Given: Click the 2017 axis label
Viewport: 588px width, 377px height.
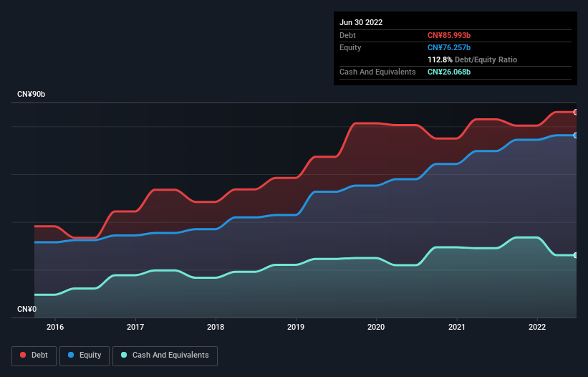Looking at the screenshot, I should tap(135, 327).
